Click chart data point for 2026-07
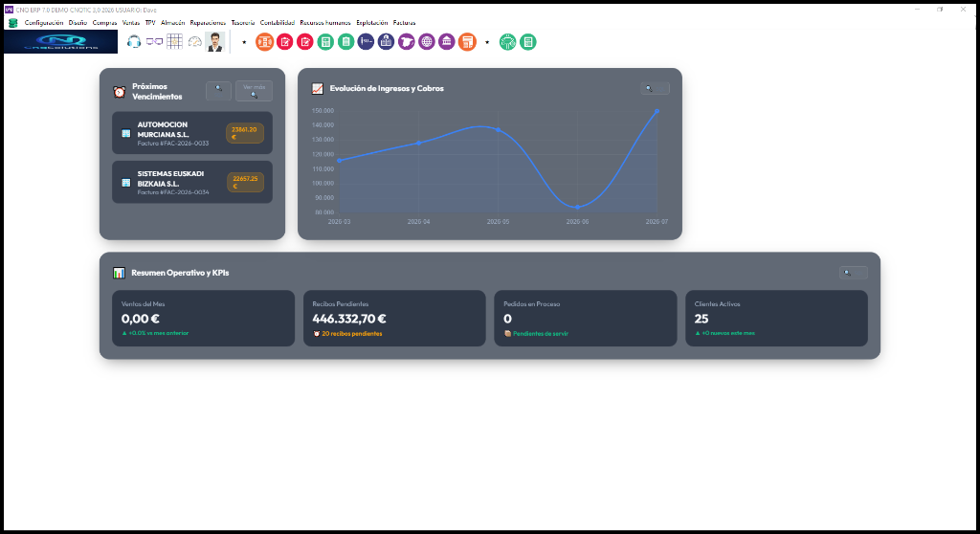The width and height of the screenshot is (980, 534). tap(657, 111)
